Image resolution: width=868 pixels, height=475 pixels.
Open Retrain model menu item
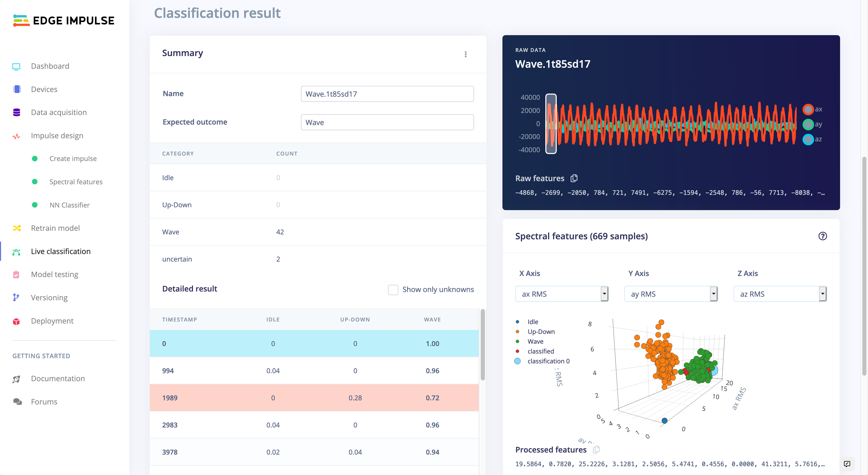click(55, 228)
